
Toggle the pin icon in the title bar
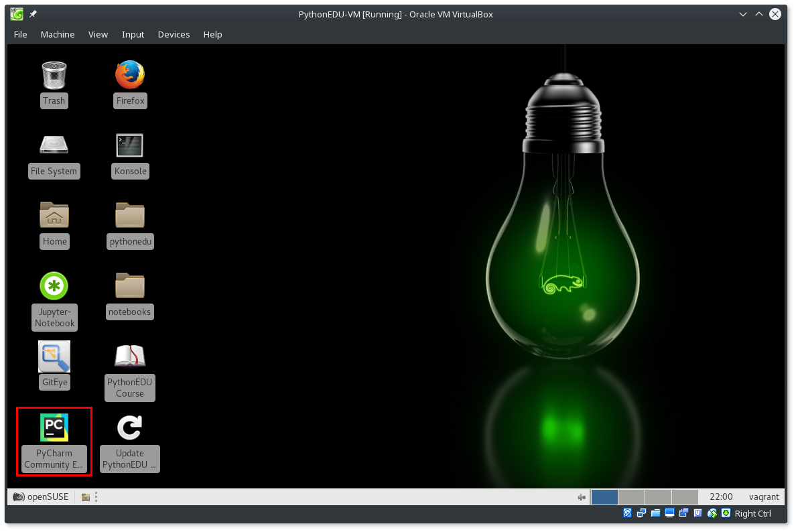coord(33,14)
